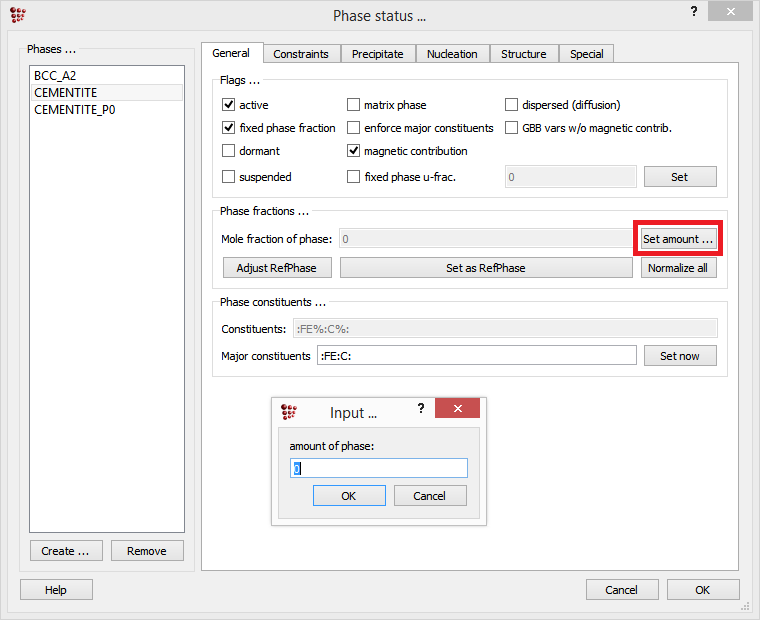The height and width of the screenshot is (620, 760).
Task: Click the Set amount ... button
Action: (678, 240)
